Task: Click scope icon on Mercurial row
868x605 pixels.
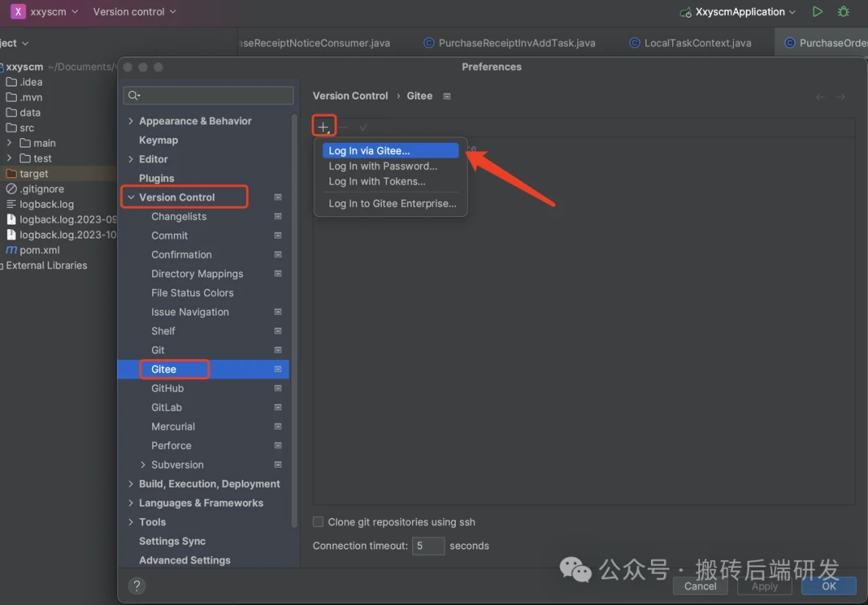Action: point(278,426)
